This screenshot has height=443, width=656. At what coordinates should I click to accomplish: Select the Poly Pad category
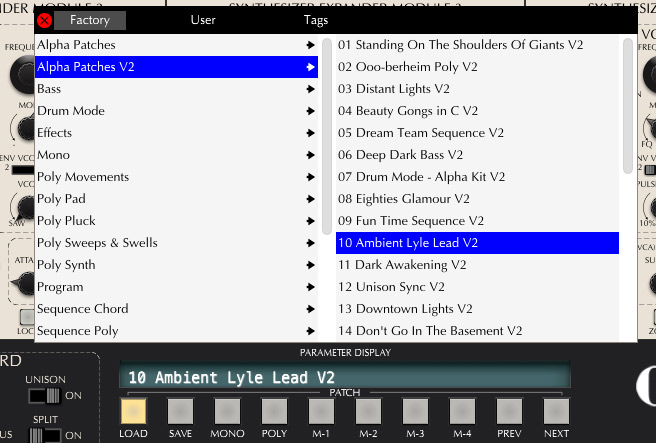point(176,199)
